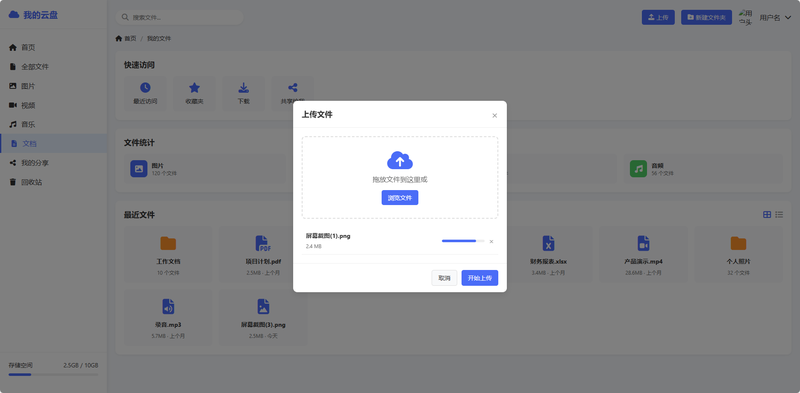Click the 图片 statistics icon
This screenshot has width=800, height=393.
[139, 169]
